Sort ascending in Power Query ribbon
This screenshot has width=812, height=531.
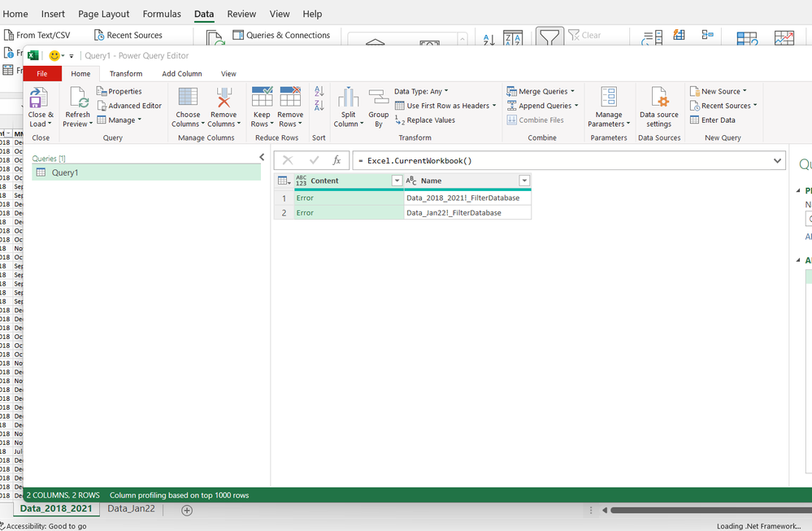point(319,91)
